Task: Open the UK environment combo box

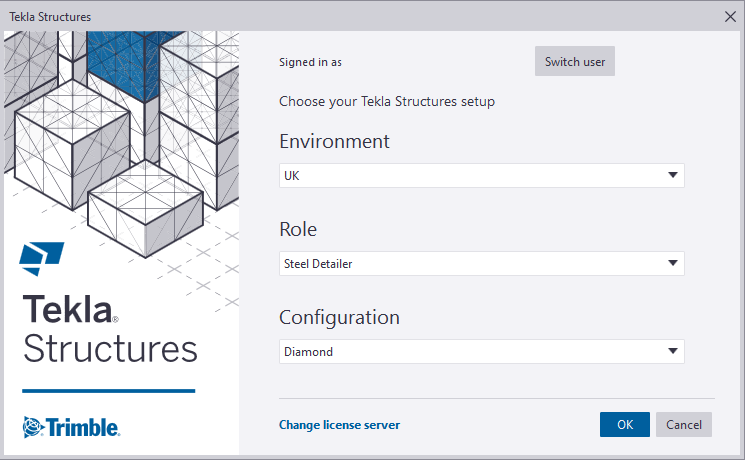Action: (481, 175)
